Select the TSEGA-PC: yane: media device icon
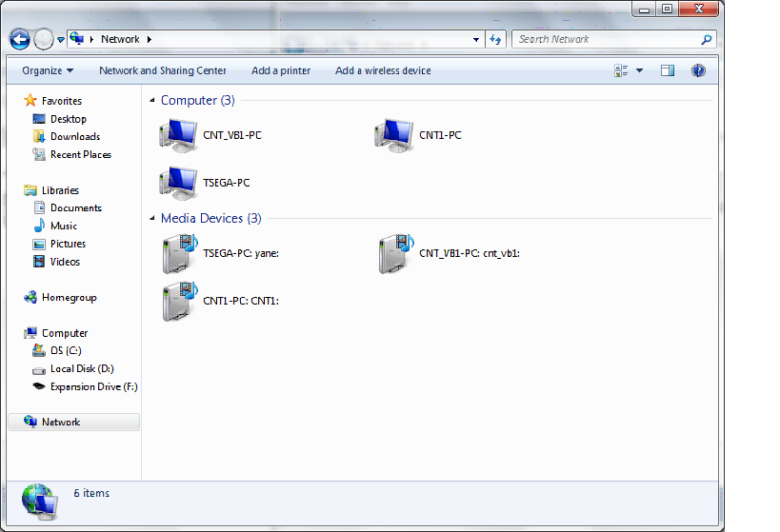780x532 pixels. [180, 253]
